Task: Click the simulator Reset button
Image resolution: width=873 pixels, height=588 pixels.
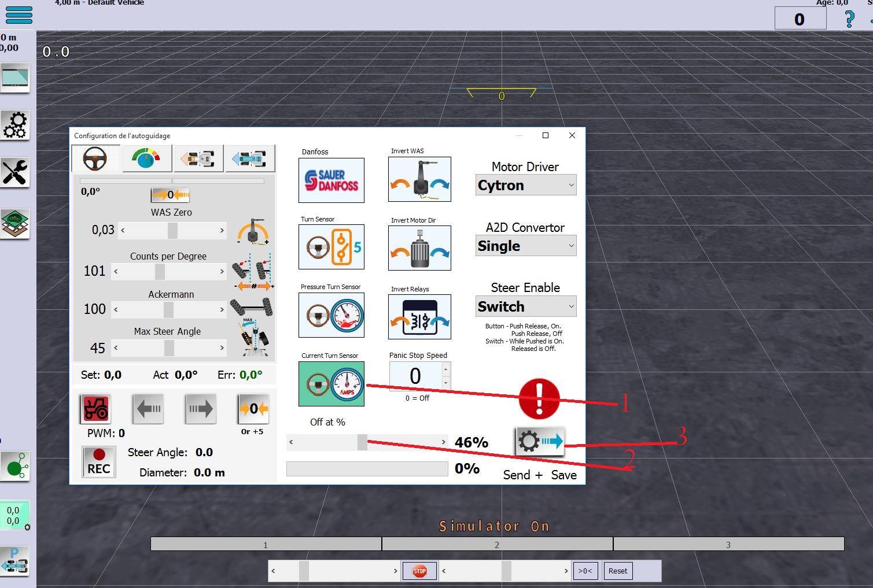Action: pyautogui.click(x=617, y=571)
